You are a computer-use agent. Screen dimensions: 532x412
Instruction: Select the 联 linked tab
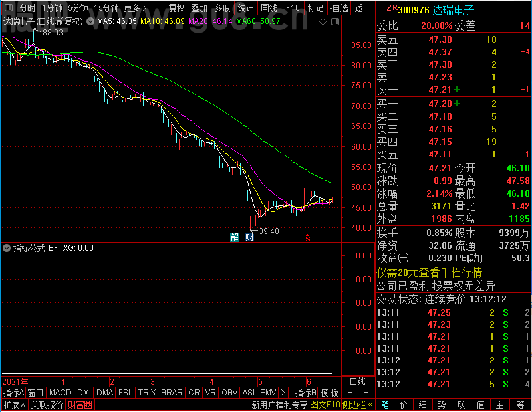(x=461, y=405)
